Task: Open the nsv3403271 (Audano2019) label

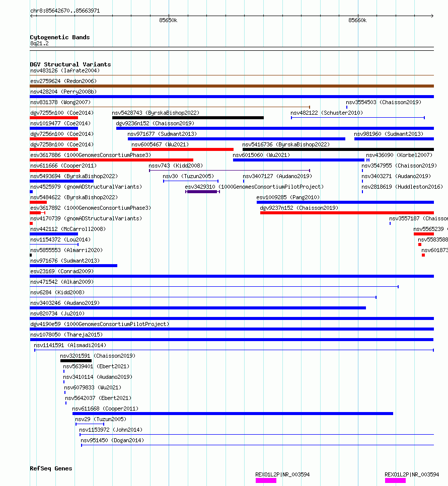Action: [x=396, y=176]
